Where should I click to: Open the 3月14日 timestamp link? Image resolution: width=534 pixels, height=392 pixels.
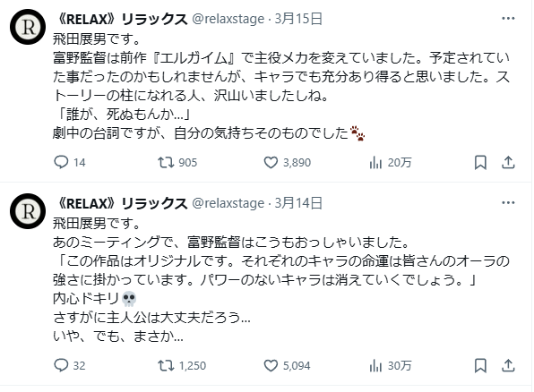click(298, 203)
